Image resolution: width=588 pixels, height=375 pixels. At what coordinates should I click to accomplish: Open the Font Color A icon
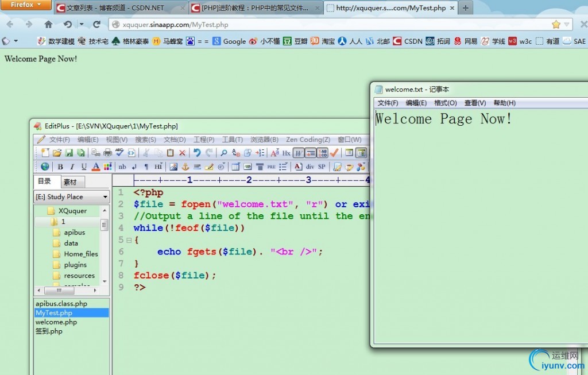tap(96, 167)
